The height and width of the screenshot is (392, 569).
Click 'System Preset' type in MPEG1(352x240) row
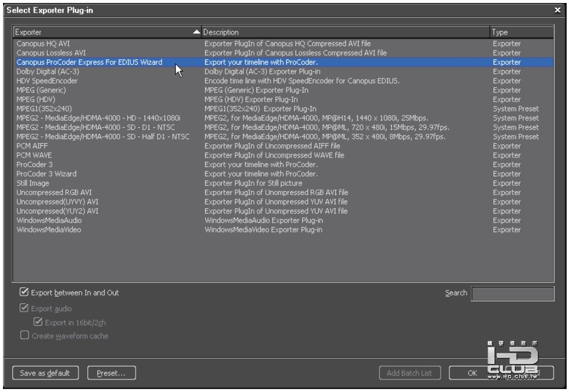[x=515, y=109]
